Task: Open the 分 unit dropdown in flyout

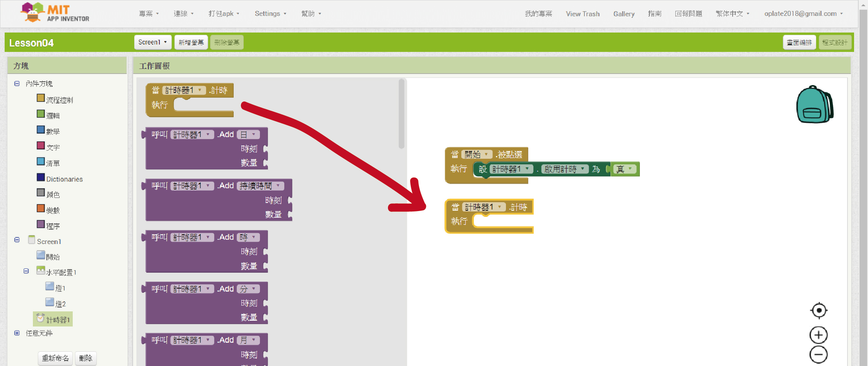Action: tap(248, 289)
